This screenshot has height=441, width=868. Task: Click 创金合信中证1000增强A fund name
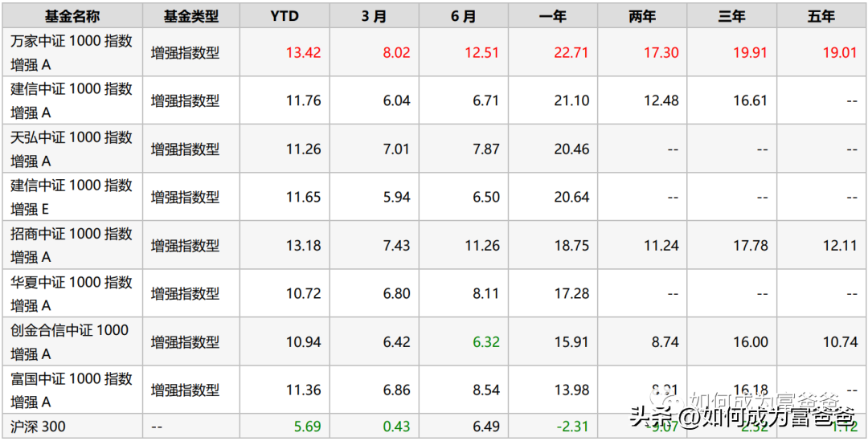coord(70,341)
